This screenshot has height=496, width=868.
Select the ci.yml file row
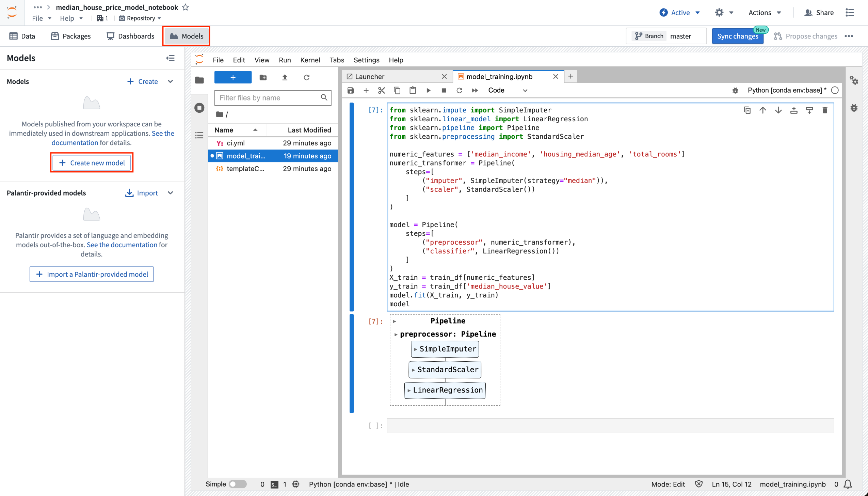tap(273, 143)
